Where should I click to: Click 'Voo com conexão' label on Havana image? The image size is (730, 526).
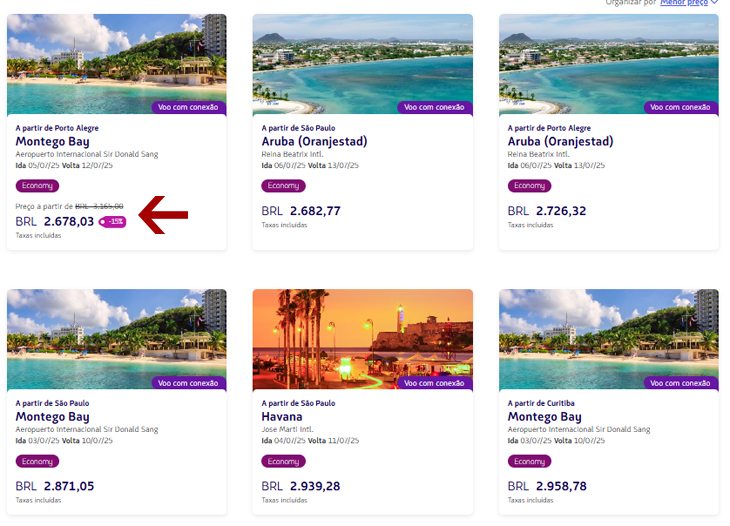pyautogui.click(x=434, y=383)
